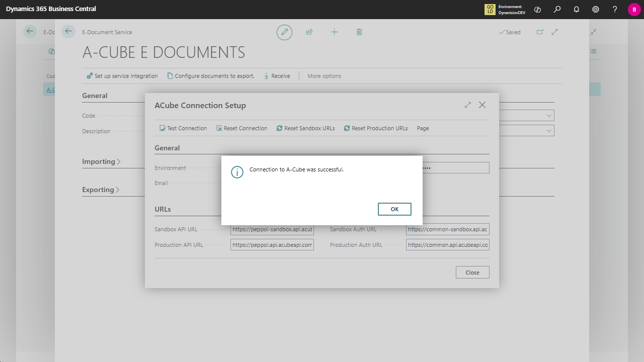Open the help question mark
Viewport: 644px width, 362px height.
tap(615, 10)
